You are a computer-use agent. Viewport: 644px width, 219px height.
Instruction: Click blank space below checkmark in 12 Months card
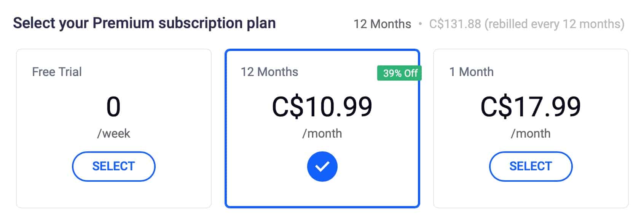322,195
